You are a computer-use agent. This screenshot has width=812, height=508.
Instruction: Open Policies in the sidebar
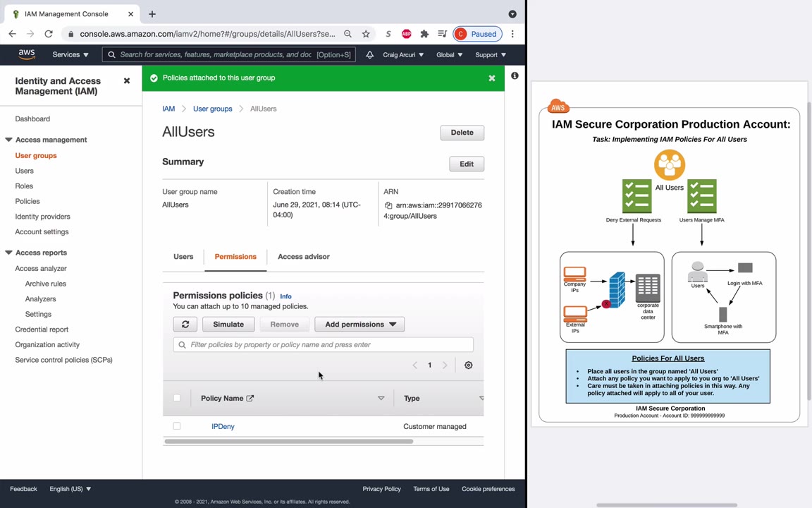coord(27,201)
